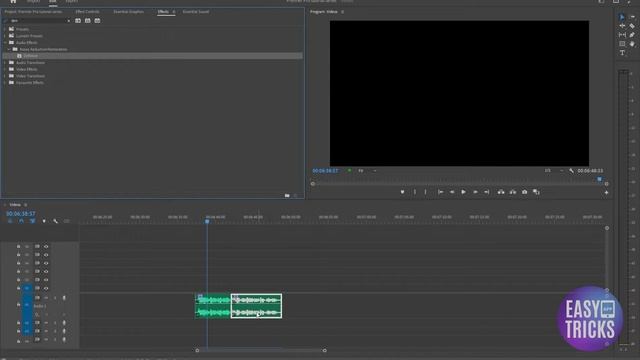Open the timeline caption track options
This screenshot has height=360, width=640.
coord(67,221)
